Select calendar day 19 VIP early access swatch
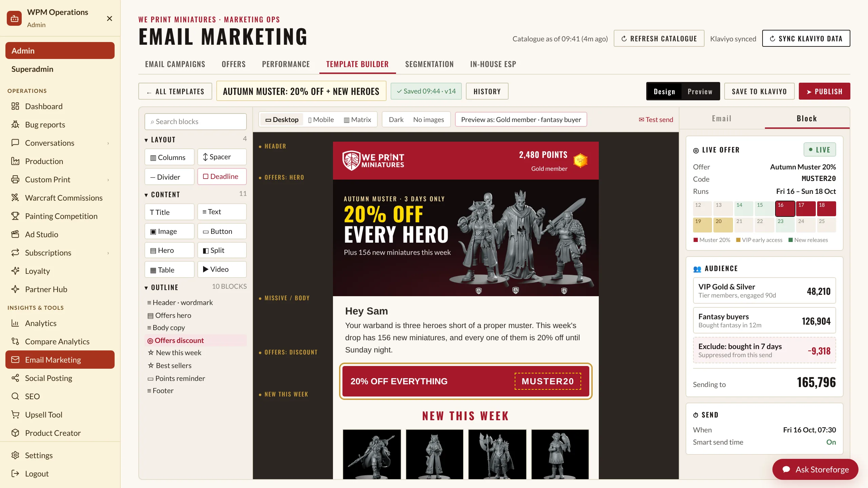Image resolution: width=868 pixels, height=488 pixels. pyautogui.click(x=702, y=225)
